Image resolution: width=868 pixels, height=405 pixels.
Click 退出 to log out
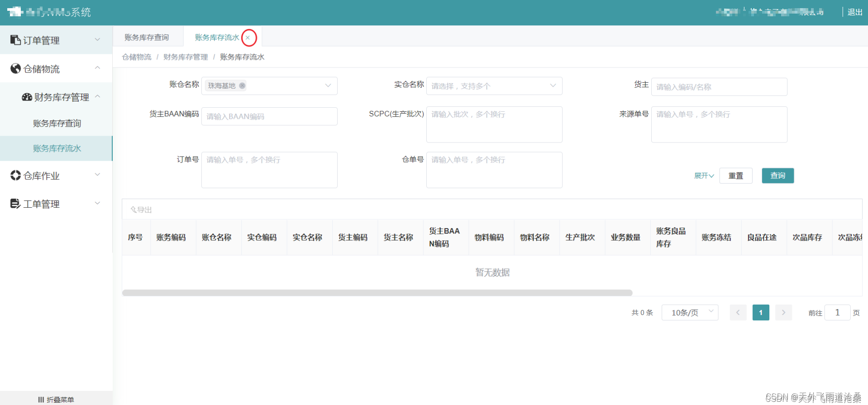pos(854,12)
